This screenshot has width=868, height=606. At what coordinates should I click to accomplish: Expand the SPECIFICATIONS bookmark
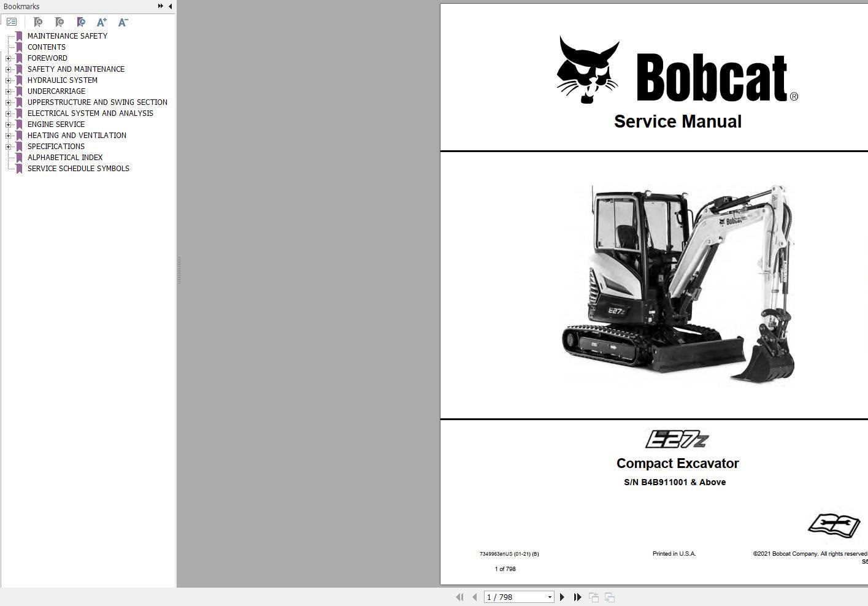(8, 147)
